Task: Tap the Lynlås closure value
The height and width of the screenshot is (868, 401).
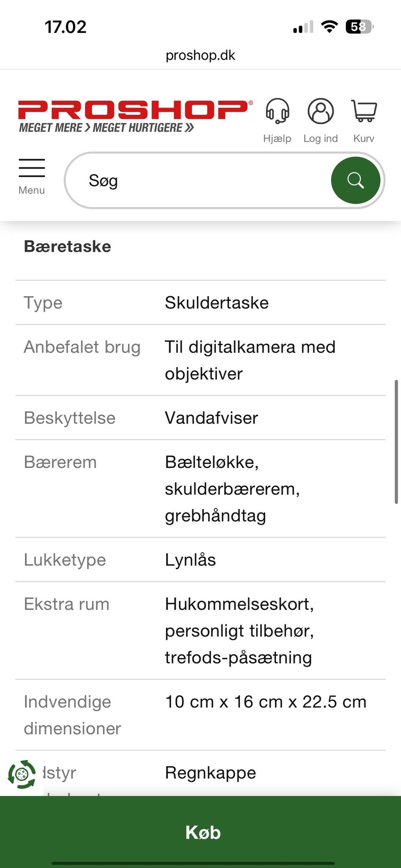Action: [190, 560]
